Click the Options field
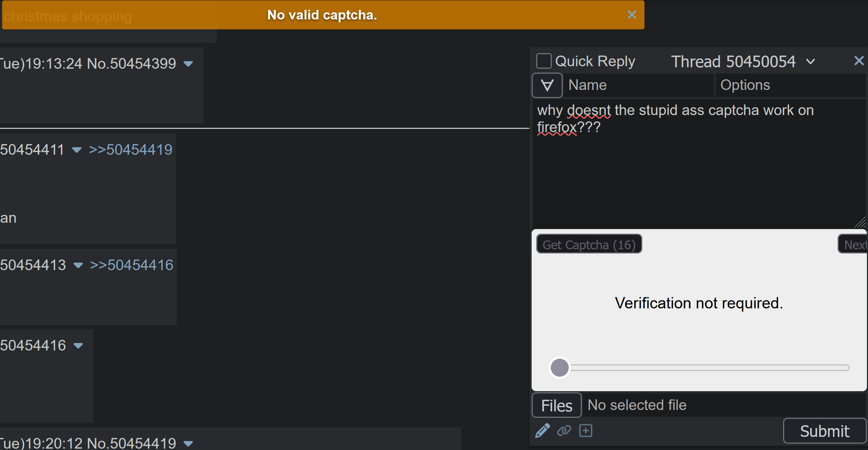Screen dimensions: 868x450 [x=791, y=85]
